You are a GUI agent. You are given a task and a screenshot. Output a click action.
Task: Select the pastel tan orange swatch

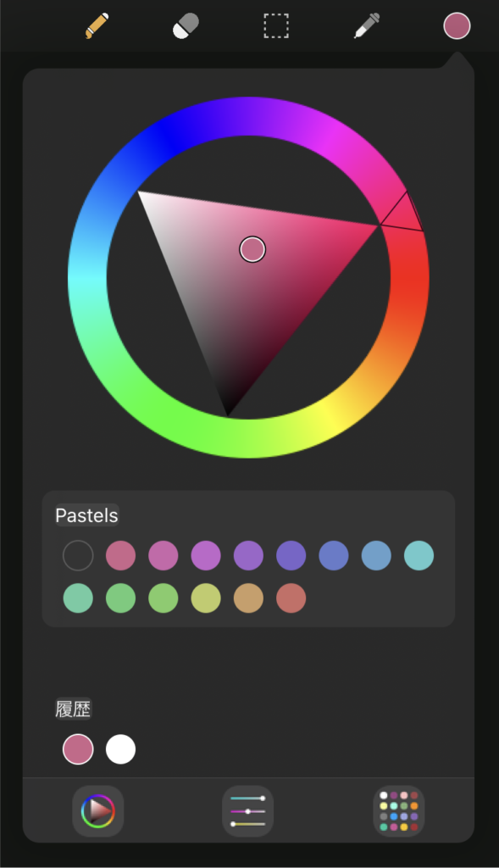click(248, 598)
